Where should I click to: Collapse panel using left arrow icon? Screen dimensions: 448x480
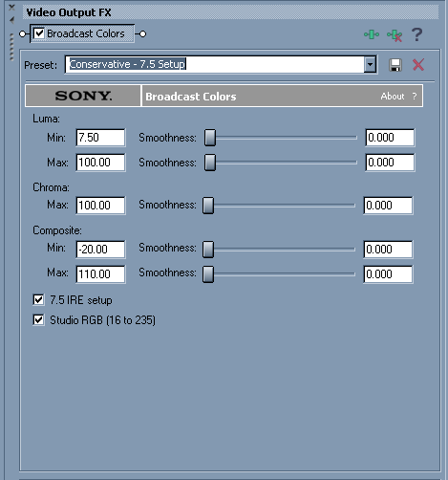[x=11, y=20]
